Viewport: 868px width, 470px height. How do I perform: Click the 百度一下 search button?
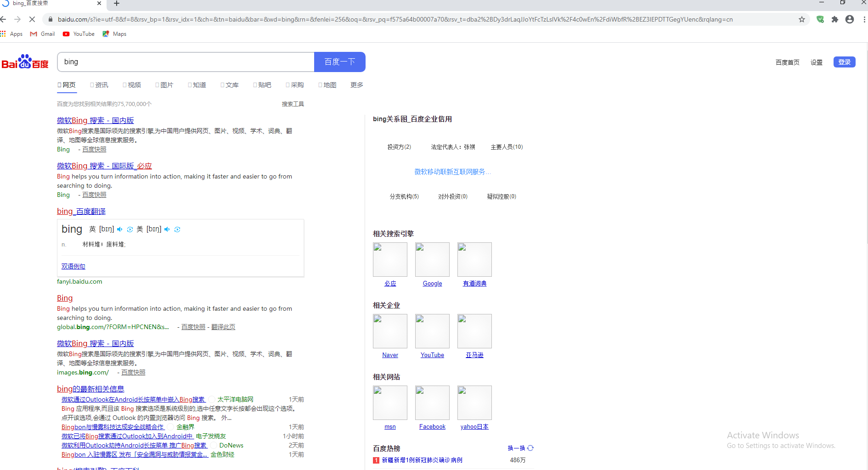click(340, 62)
